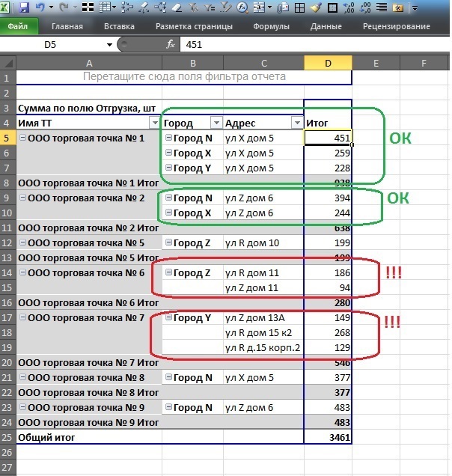Screen dimensions: 452x476
Task: Click the formula bar showing 451
Action: tap(314, 45)
